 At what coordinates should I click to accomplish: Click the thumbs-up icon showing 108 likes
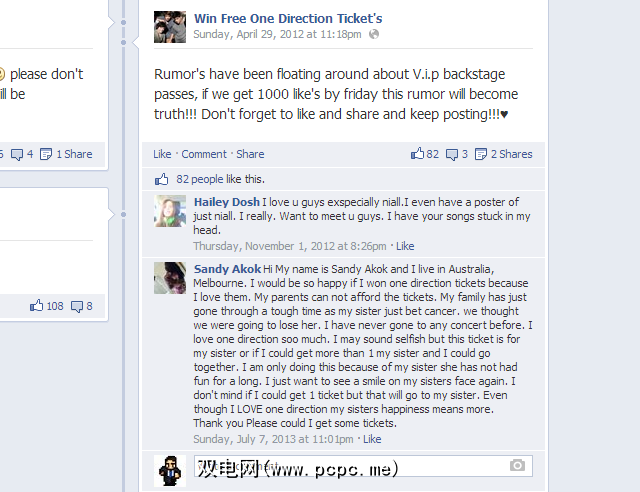36,305
